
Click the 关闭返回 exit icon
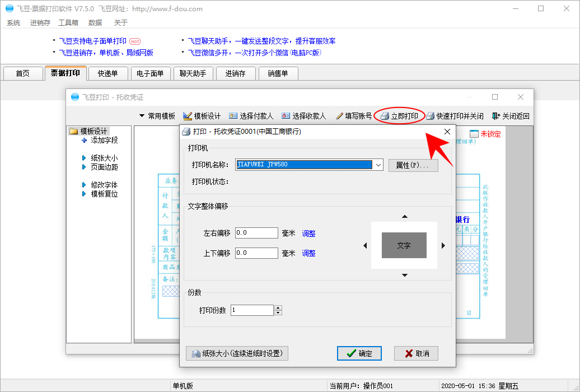(x=495, y=116)
